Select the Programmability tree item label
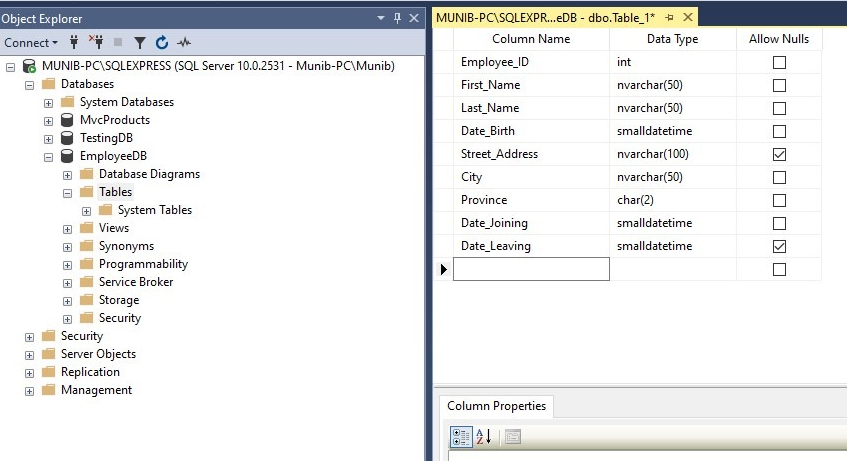Image resolution: width=847 pixels, height=461 pixels. (143, 264)
